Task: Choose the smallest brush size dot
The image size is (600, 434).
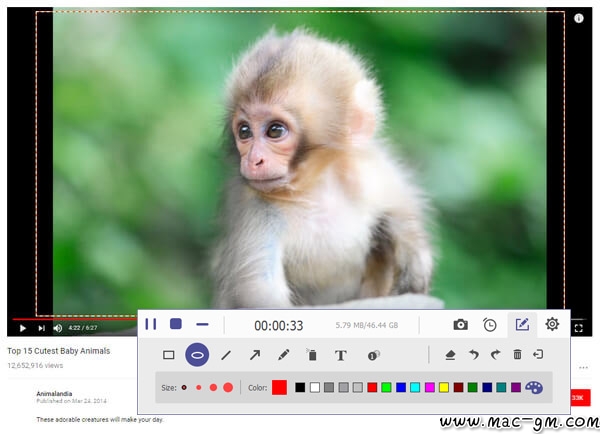Action: coord(184,387)
